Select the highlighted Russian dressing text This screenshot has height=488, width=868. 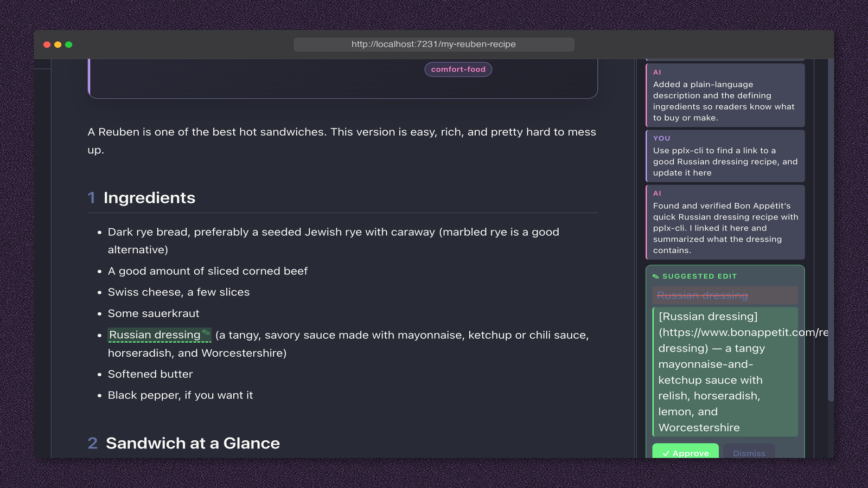[155, 335]
